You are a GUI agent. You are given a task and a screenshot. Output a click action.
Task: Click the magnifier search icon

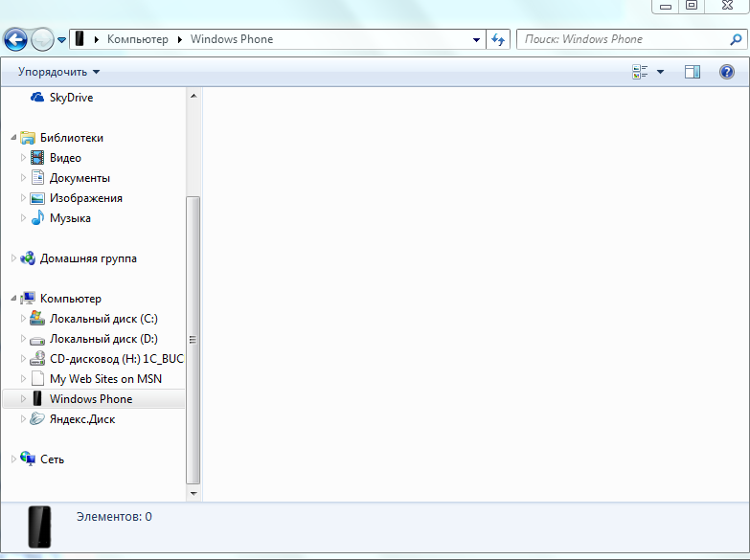click(737, 39)
